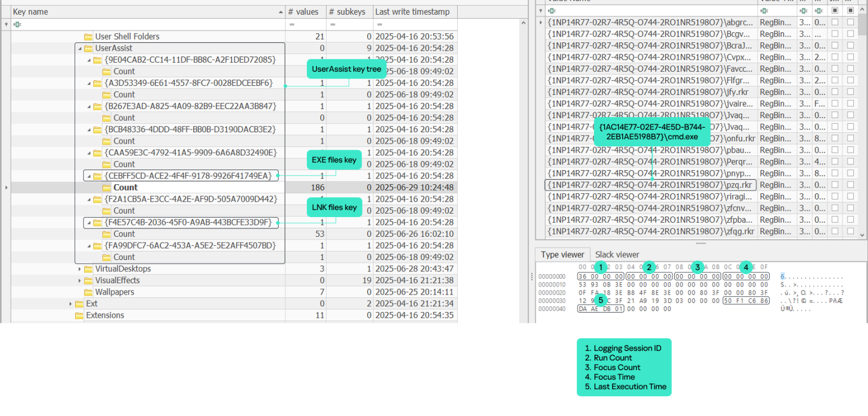This screenshot has width=868, height=416.
Task: Click the folder icon beside UserAssist
Action: [89, 48]
